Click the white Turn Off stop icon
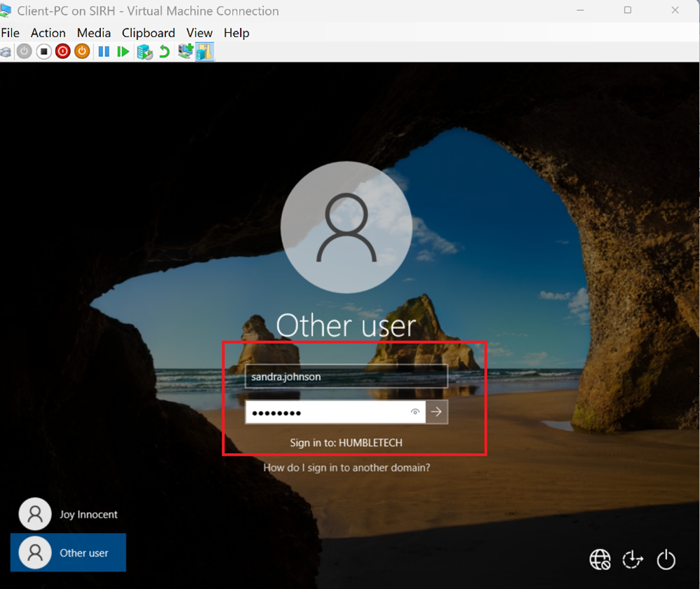 tap(43, 52)
